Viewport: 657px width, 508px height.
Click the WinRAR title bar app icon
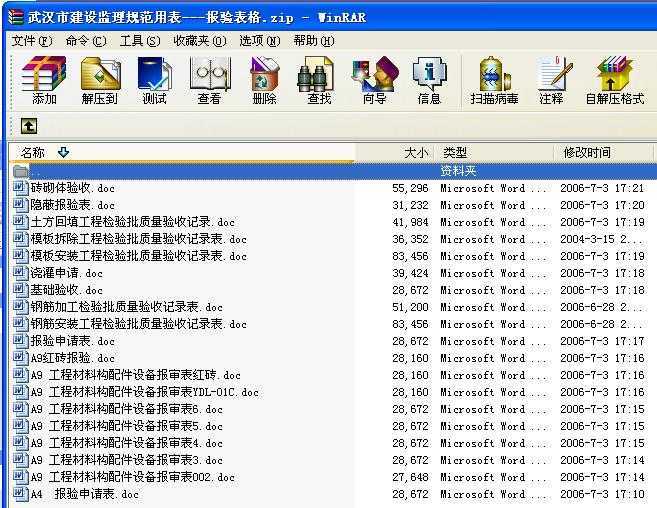[16, 17]
